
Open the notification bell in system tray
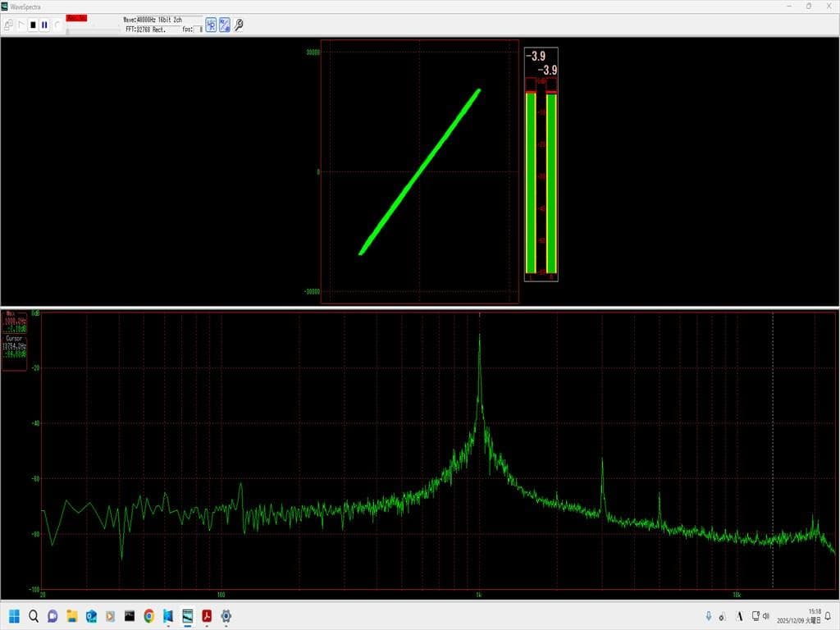[x=828, y=616]
